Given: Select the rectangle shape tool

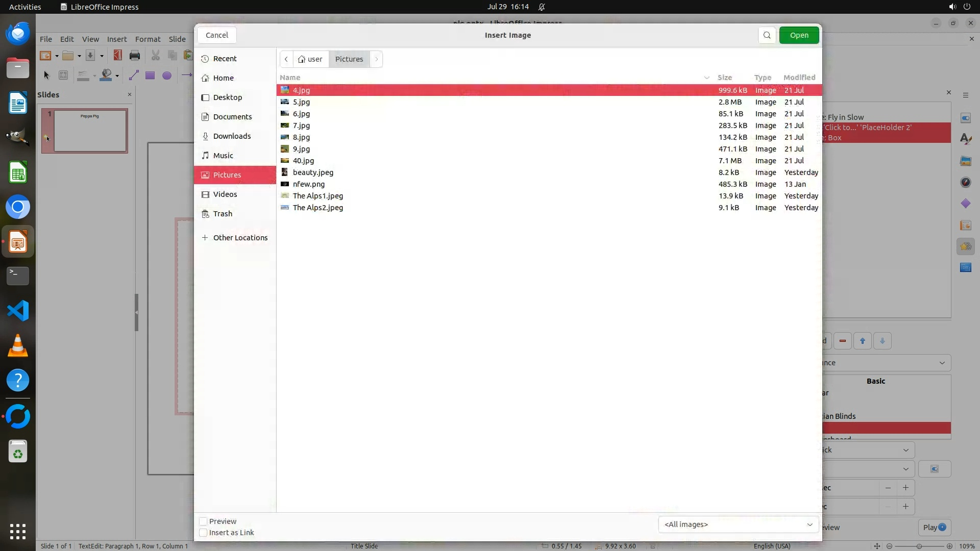Looking at the screenshot, I should tap(150, 76).
